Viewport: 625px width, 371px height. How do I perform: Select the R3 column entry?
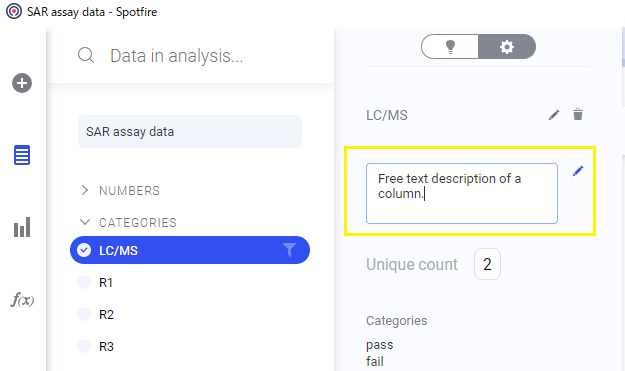[106, 346]
